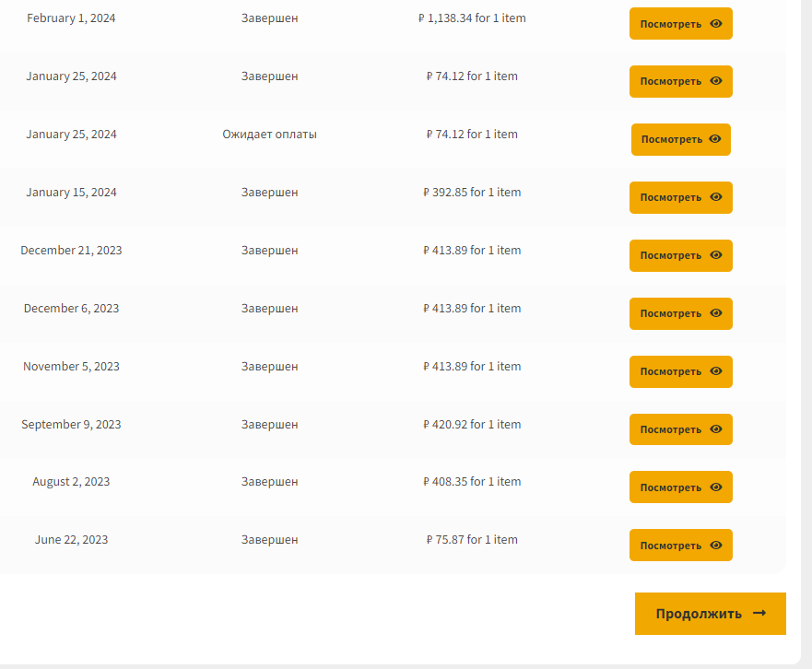Click Завершен status in January 15, 2024 row
Screen dimensions: 812x669
269,192
